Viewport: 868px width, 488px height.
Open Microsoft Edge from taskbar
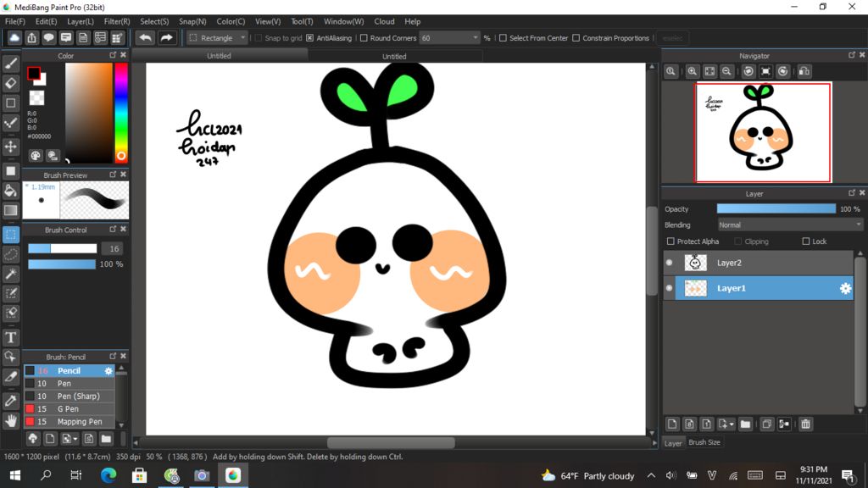[108, 475]
